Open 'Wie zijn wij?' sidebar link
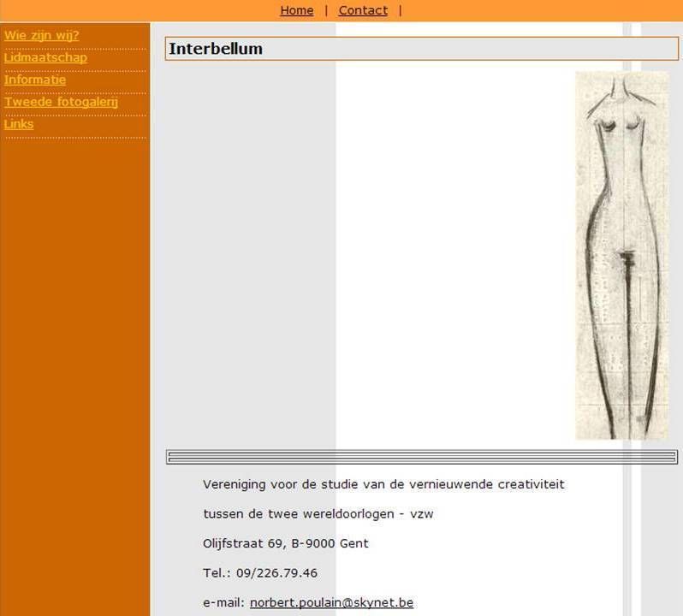683x616 pixels. (x=41, y=35)
